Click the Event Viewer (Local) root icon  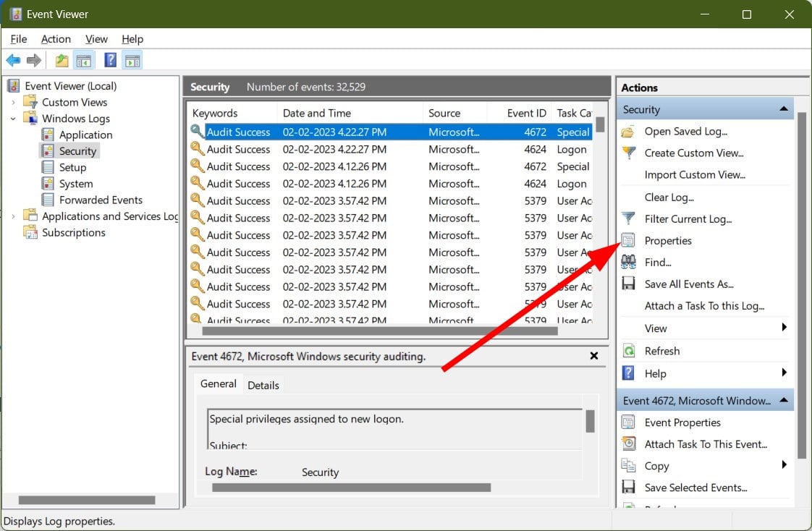coord(14,86)
